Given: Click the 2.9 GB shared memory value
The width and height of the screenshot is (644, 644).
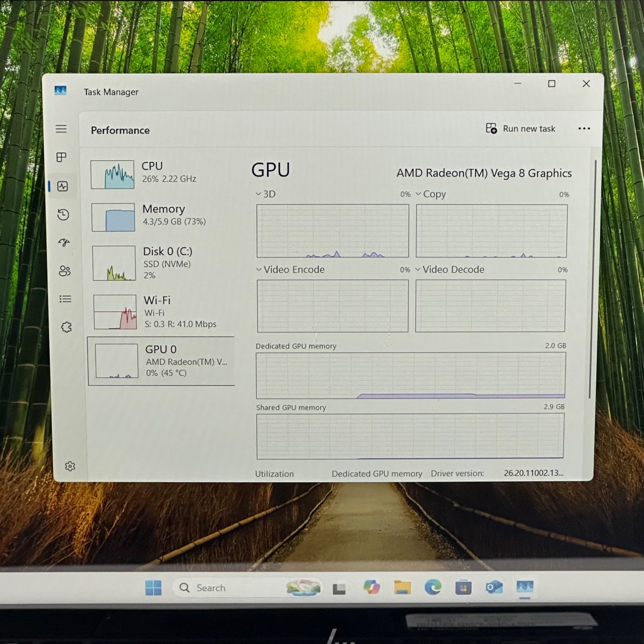Looking at the screenshot, I should (x=554, y=407).
